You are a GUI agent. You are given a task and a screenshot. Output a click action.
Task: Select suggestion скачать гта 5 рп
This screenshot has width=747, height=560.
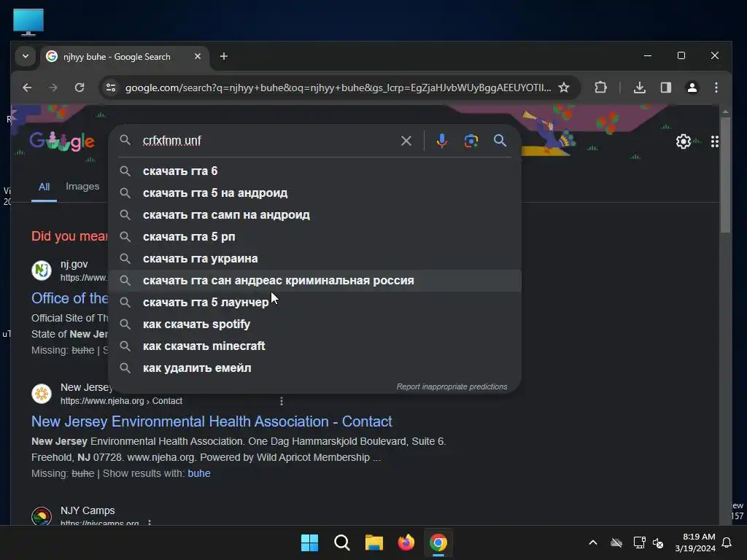point(315,237)
